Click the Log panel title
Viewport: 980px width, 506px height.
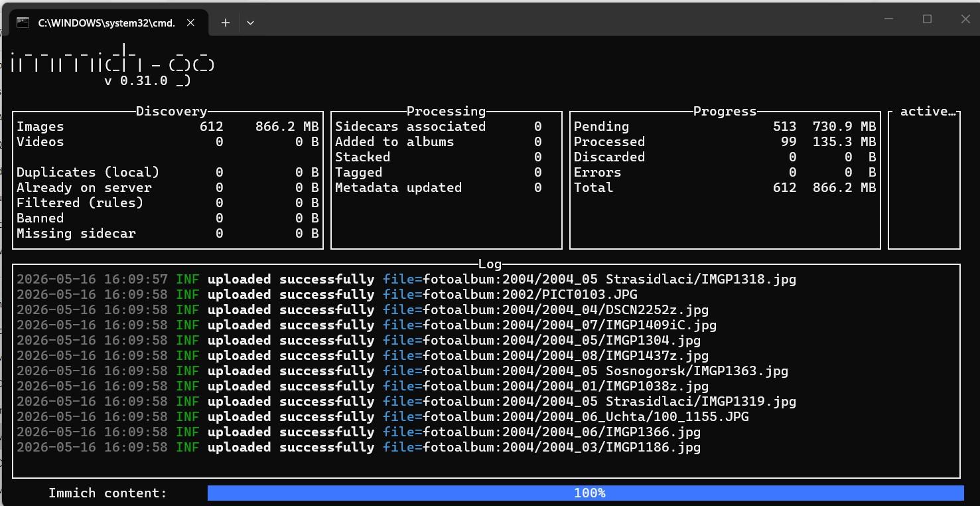(x=490, y=264)
